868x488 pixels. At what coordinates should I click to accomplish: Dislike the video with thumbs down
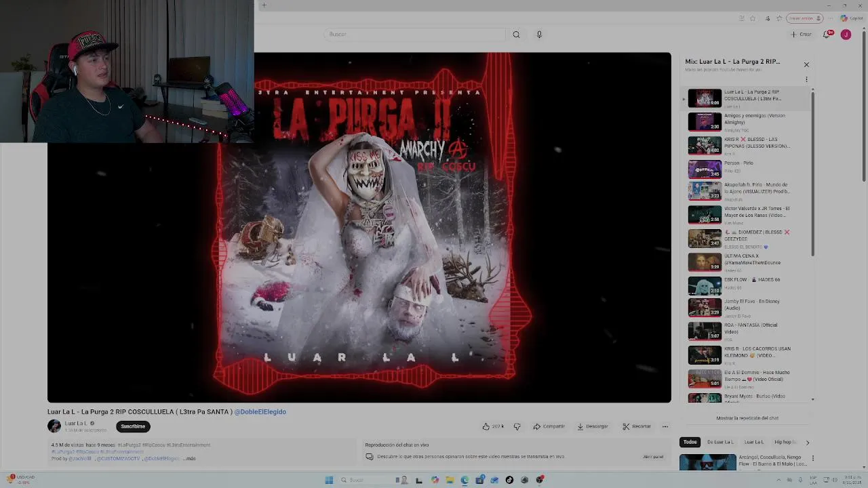click(x=517, y=426)
